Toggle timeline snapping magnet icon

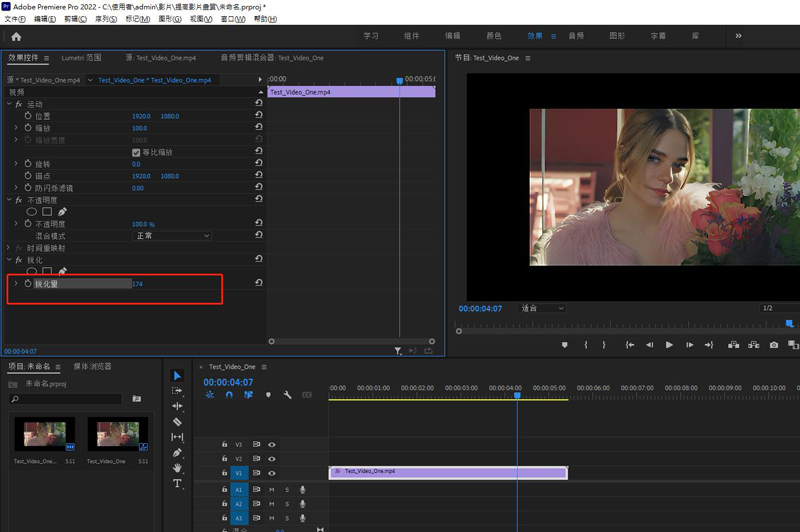click(x=229, y=395)
